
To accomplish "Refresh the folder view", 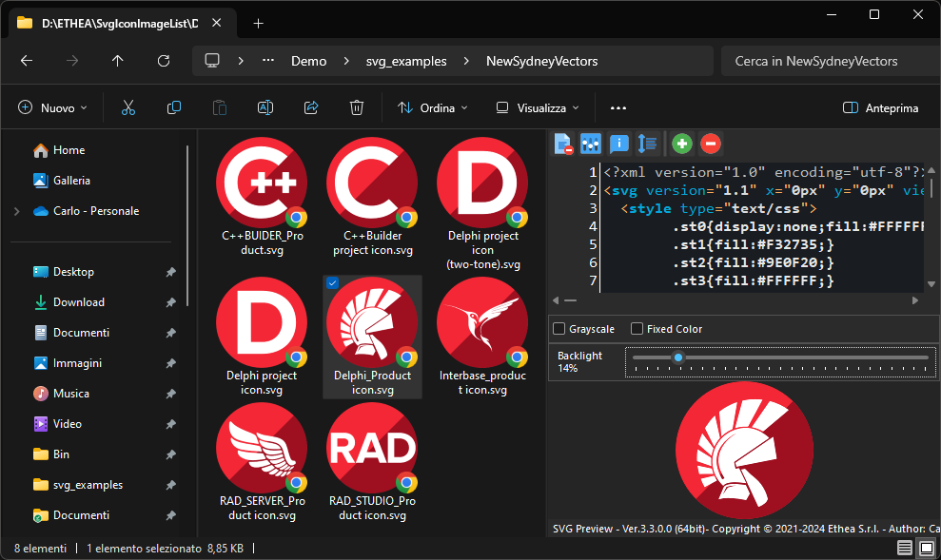I will coord(164,61).
